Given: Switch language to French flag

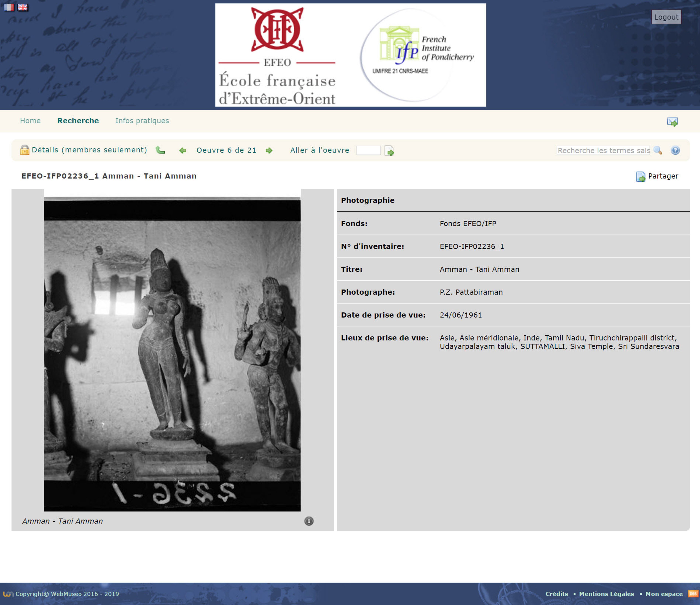Looking at the screenshot, I should coord(9,7).
